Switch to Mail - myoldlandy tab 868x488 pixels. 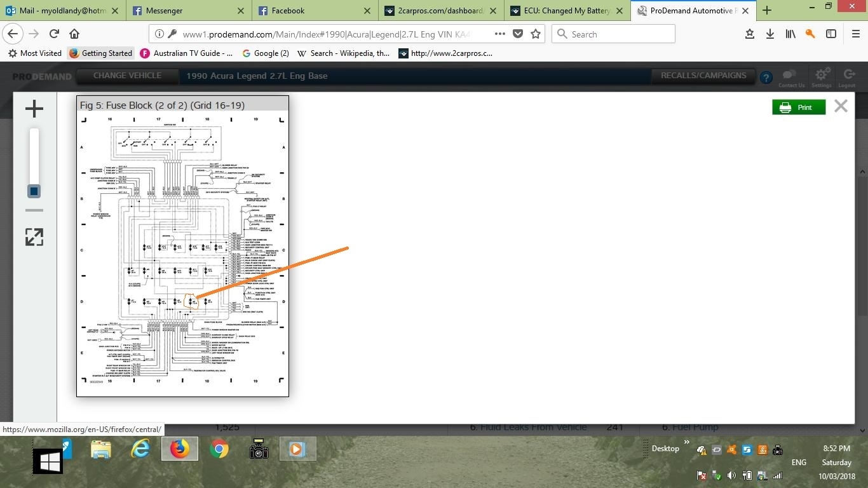coord(63,11)
